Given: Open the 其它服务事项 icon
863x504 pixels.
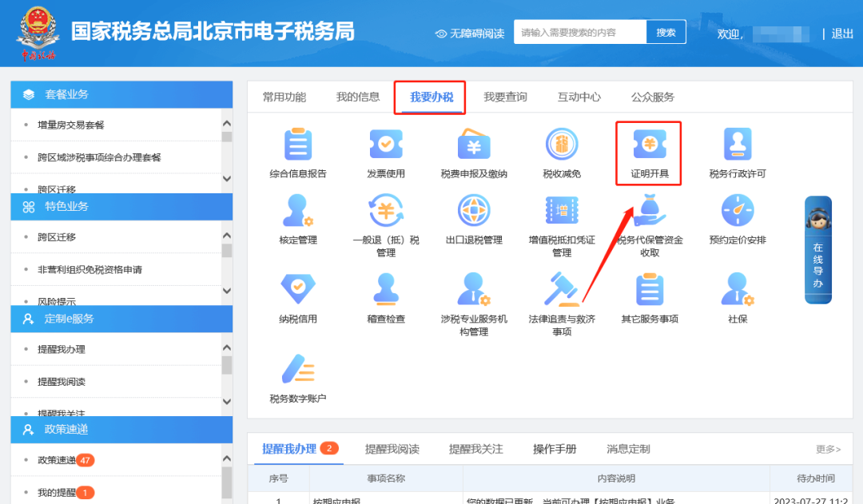Looking at the screenshot, I should 650,289.
